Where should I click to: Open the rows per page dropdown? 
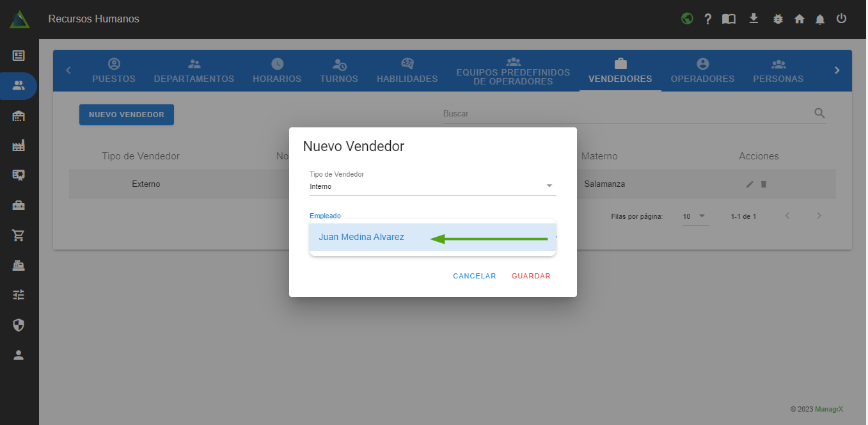coord(694,216)
